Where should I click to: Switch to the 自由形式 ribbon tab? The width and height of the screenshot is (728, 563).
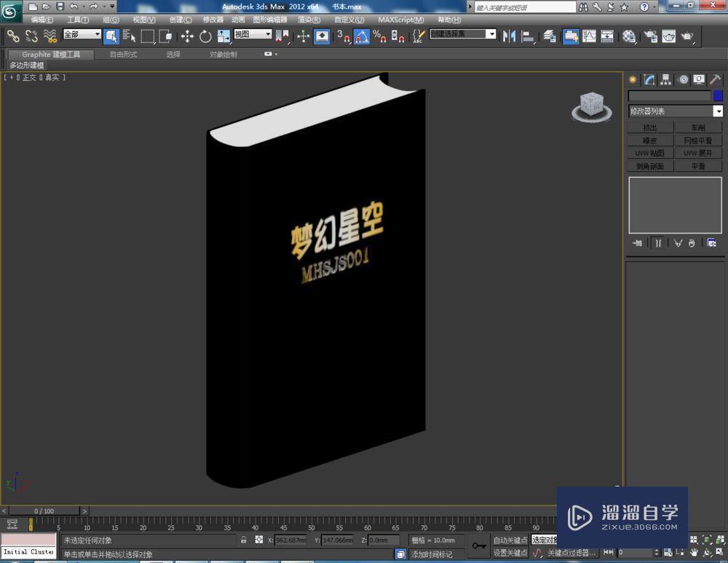click(123, 55)
